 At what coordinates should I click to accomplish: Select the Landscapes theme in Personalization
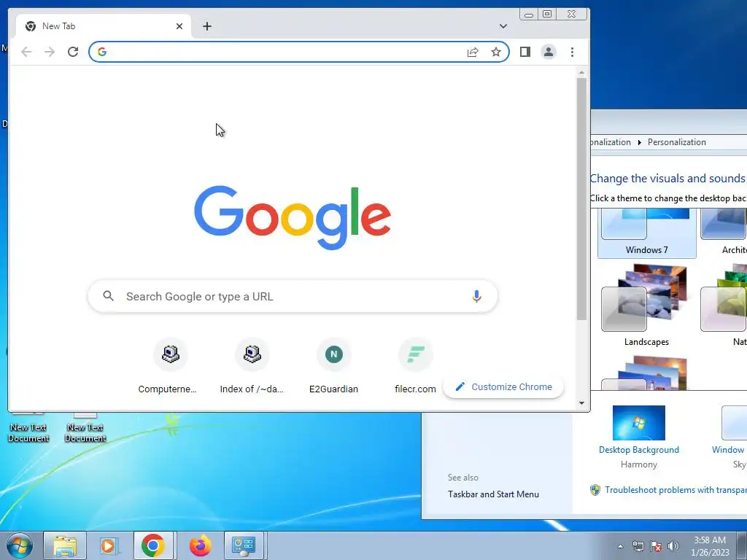[646, 306]
